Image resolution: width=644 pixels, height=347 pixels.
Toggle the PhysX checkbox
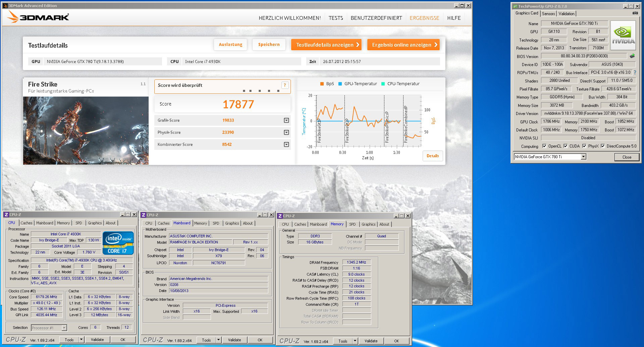[584, 146]
